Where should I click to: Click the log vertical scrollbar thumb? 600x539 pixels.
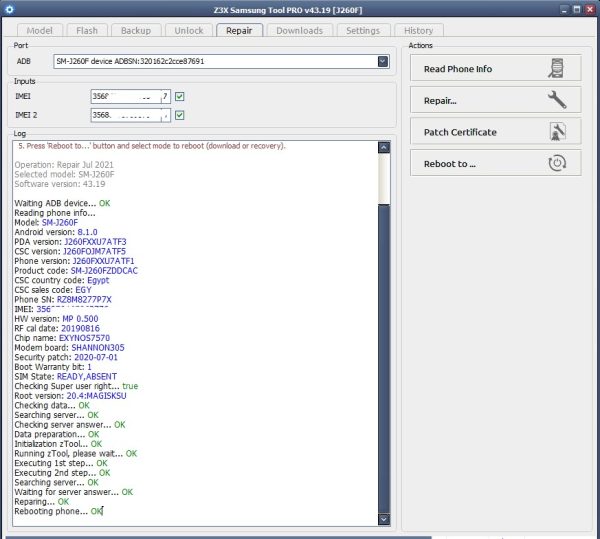click(x=384, y=358)
